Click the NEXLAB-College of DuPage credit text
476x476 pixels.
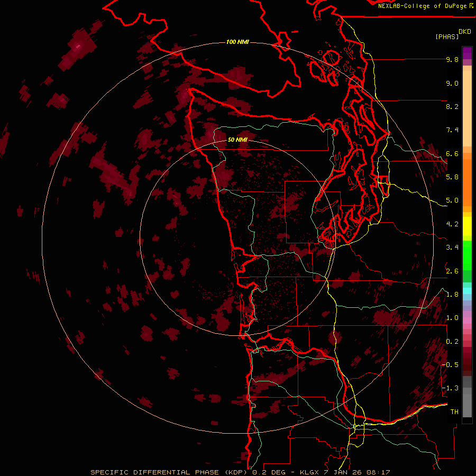tap(422, 6)
